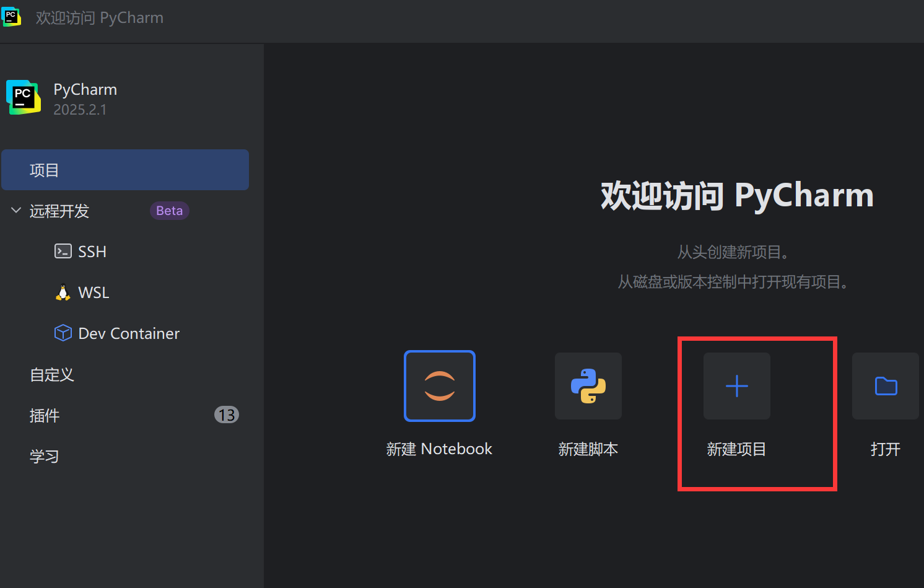Click the 新建 Notebook label

(x=439, y=449)
